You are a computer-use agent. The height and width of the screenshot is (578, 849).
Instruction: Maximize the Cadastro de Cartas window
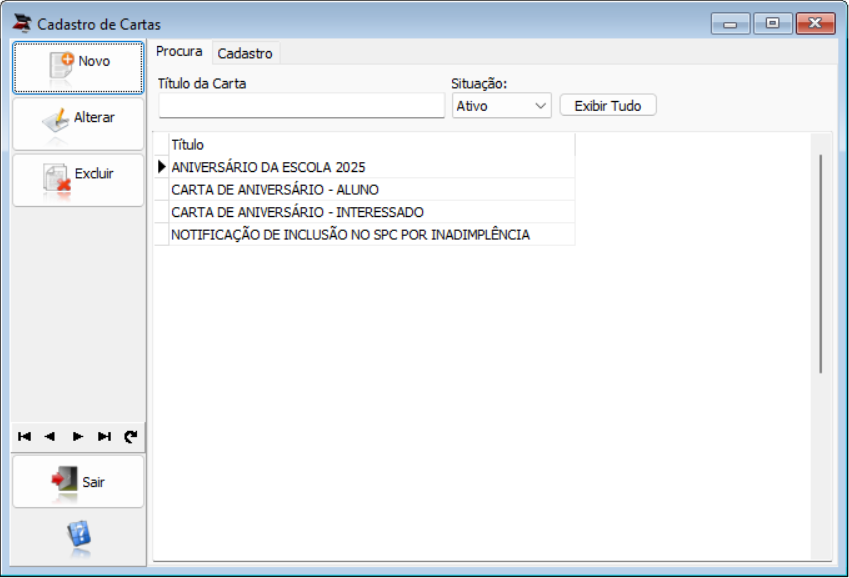point(773,23)
